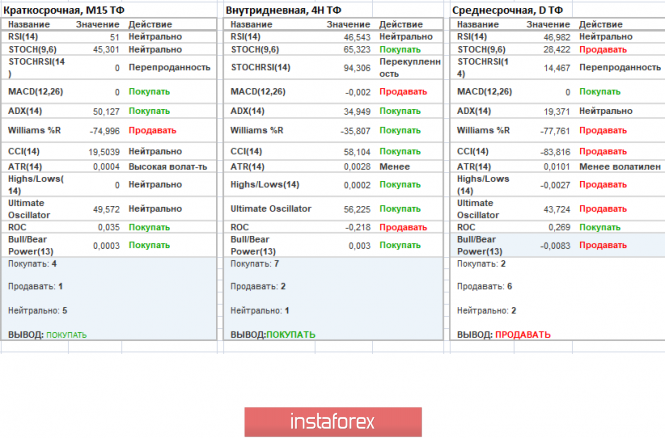Screen dimensions: 665x438
Task: Click Ultimate Oscillator value 43,724
Action: coord(557,209)
